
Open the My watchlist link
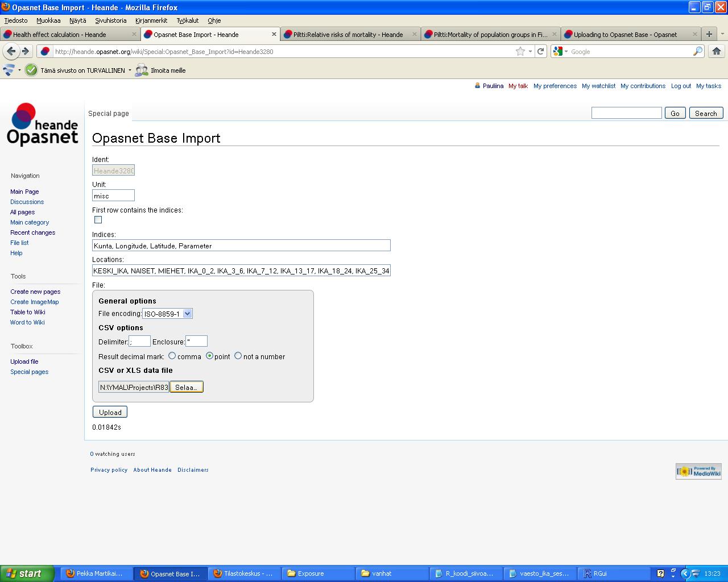598,86
